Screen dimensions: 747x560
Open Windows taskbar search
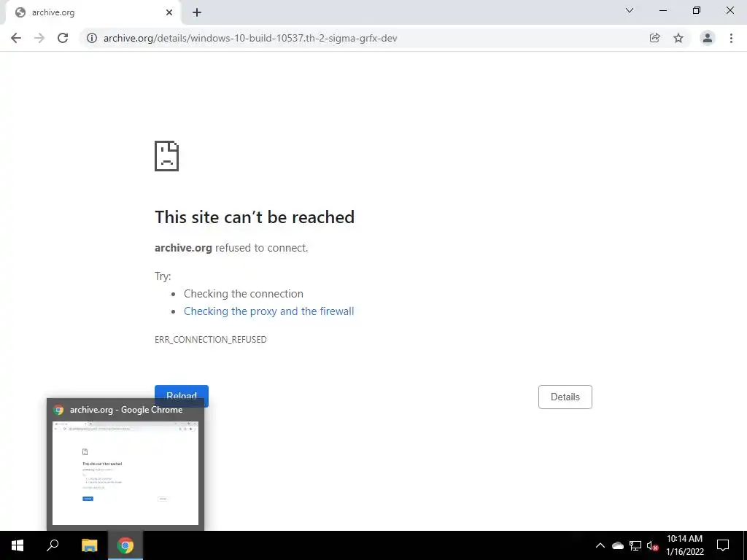53,545
